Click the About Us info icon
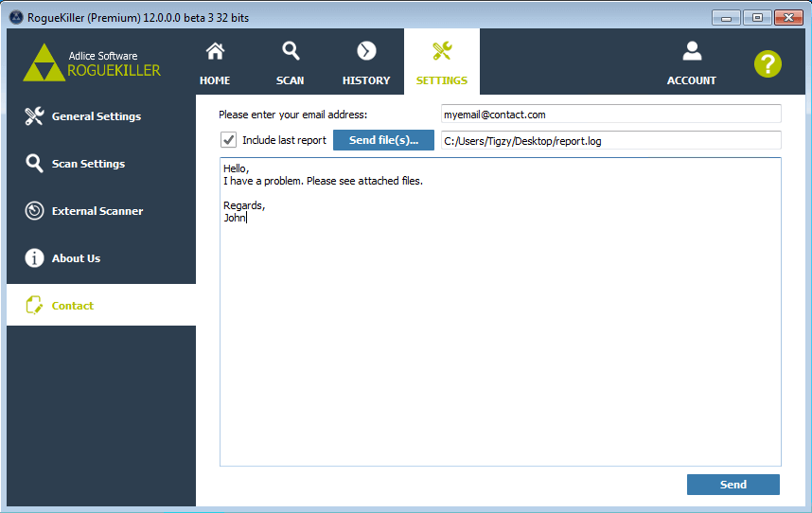 click(x=34, y=258)
